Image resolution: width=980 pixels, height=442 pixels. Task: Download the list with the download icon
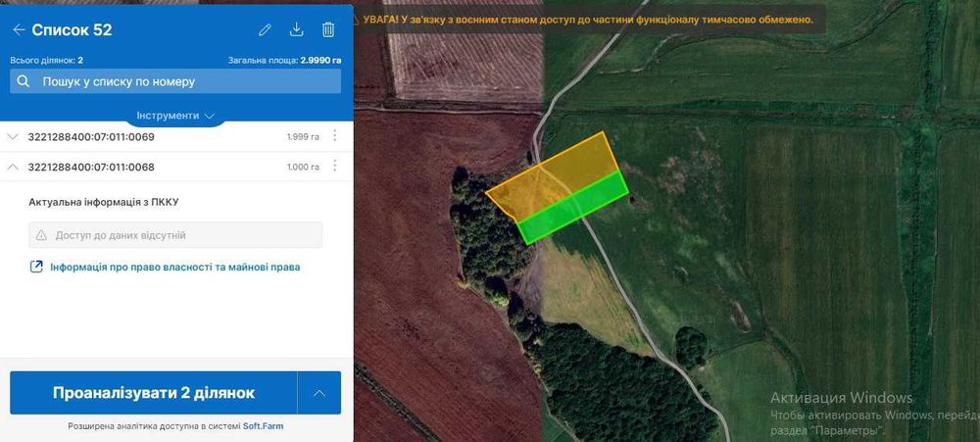(296, 29)
